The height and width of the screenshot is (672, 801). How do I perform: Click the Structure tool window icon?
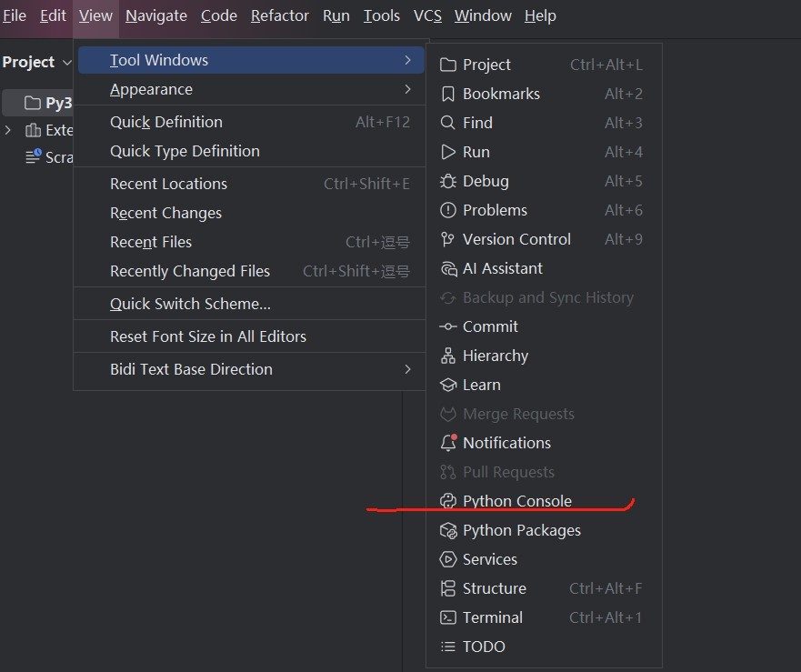(x=447, y=588)
